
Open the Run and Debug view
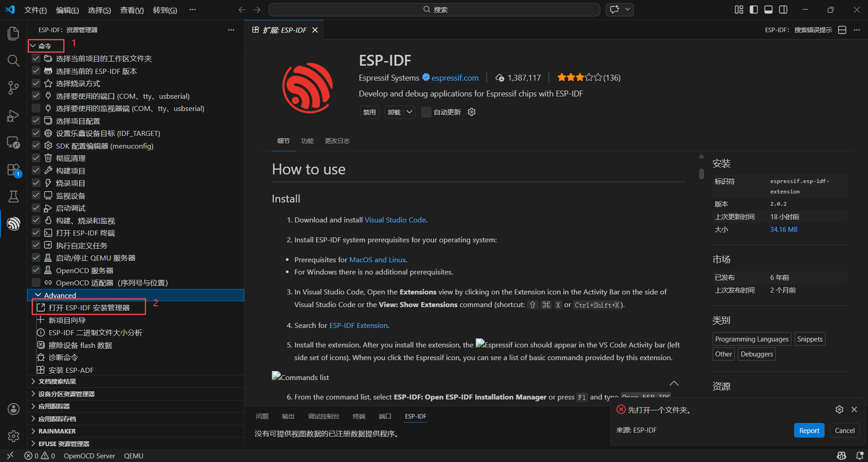tap(14, 115)
